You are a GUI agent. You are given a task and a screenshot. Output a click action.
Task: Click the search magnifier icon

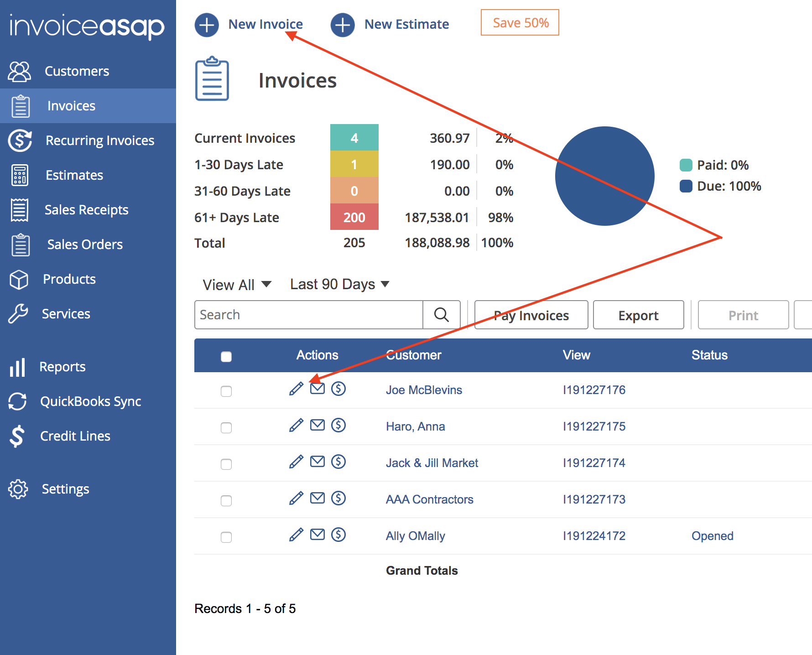coord(441,315)
